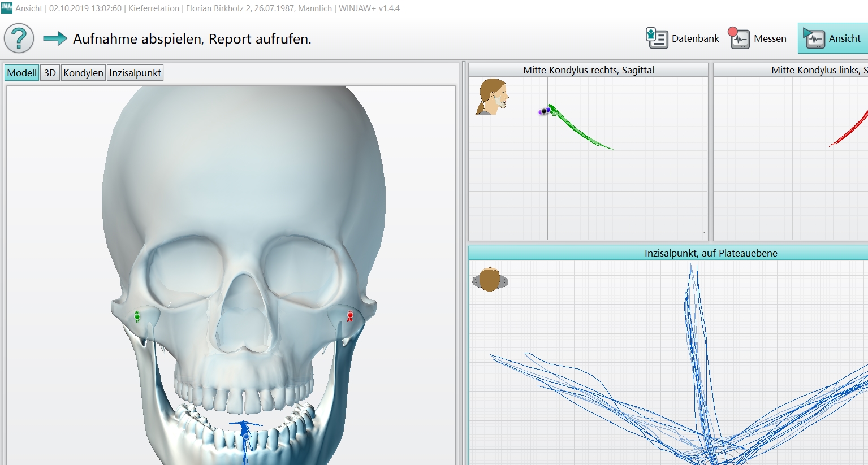868x465 pixels.
Task: Select the red condyle marker on skull
Action: (x=350, y=316)
